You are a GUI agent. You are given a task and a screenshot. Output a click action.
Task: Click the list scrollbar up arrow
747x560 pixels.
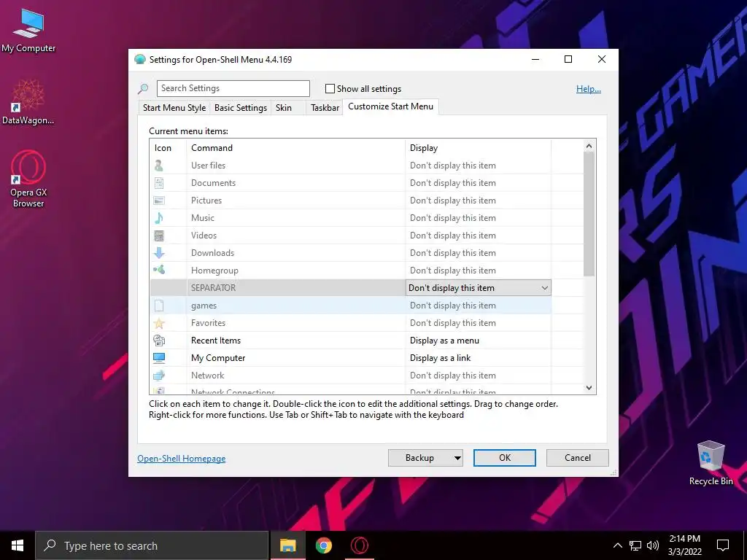pyautogui.click(x=589, y=146)
